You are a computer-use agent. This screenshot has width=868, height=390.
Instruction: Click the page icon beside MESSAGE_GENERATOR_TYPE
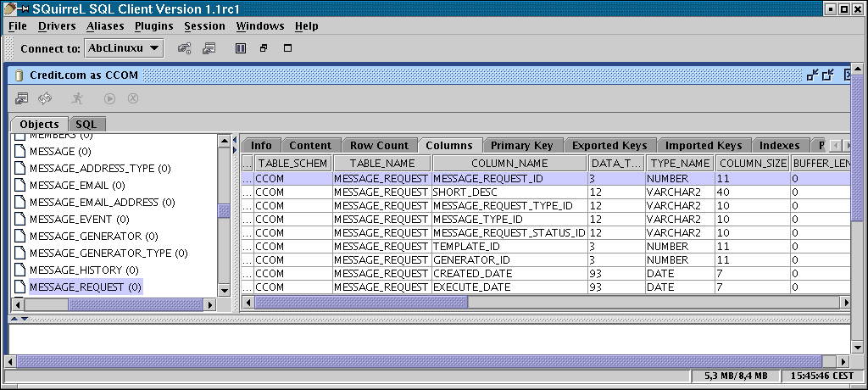click(19, 253)
